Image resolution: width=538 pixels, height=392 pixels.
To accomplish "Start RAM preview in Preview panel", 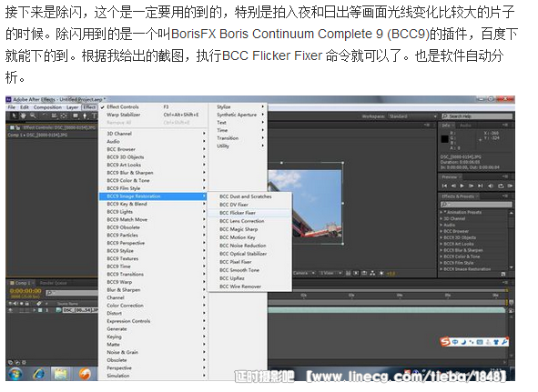I will 510,186.
